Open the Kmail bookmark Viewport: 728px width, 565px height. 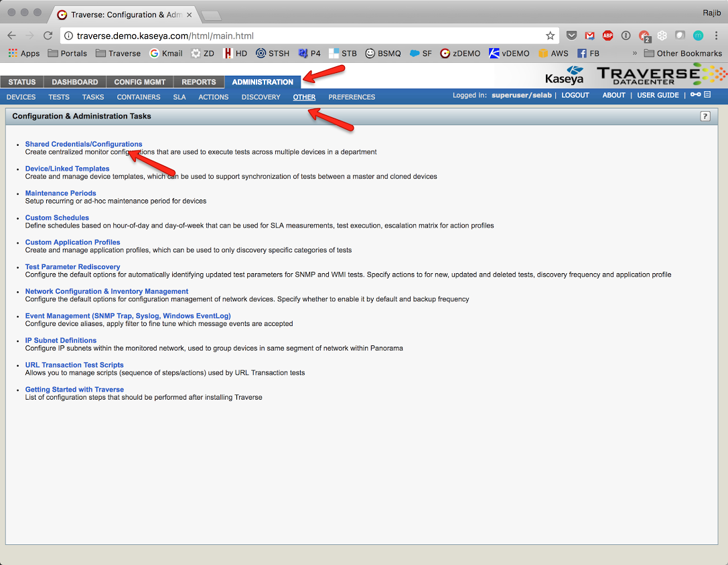point(166,54)
